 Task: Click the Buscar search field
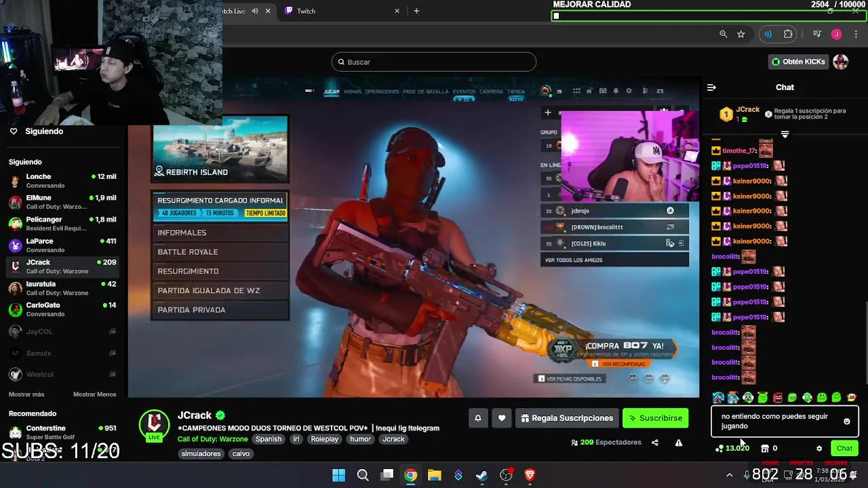(x=434, y=62)
